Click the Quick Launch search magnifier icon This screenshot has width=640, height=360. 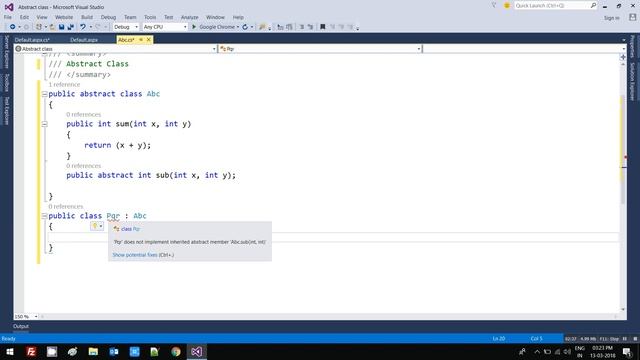click(593, 5)
